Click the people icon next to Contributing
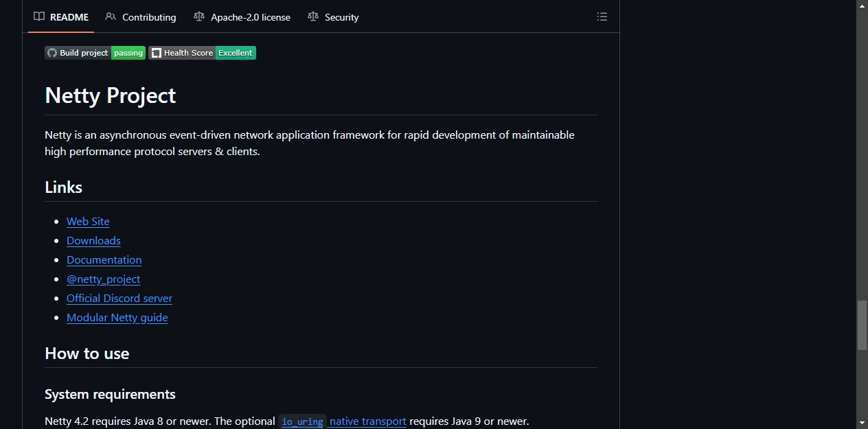 tap(111, 16)
